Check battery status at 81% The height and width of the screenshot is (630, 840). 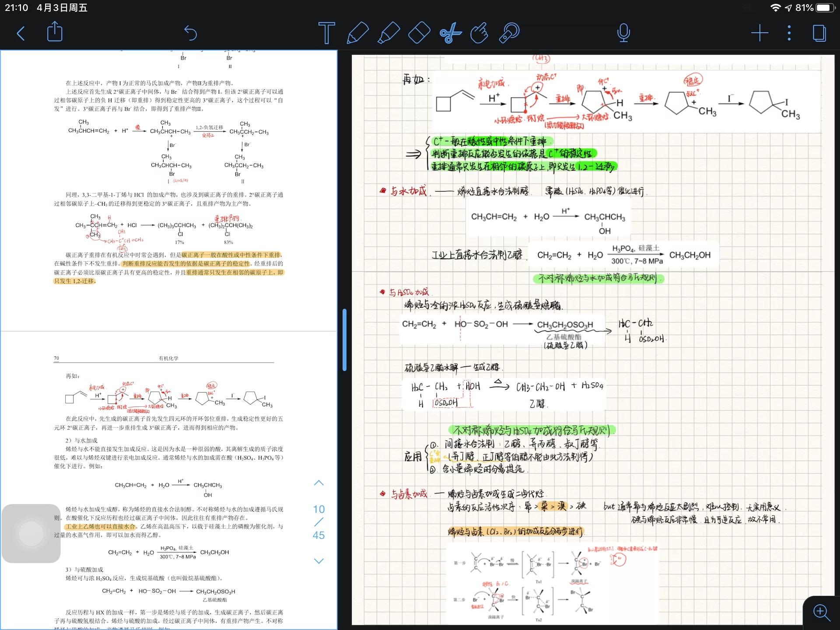pos(814,8)
